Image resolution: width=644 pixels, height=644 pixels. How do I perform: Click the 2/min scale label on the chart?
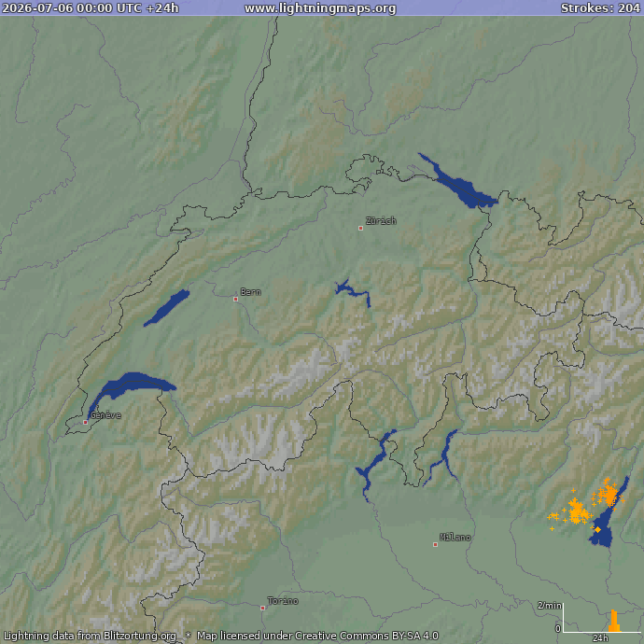coord(550,606)
